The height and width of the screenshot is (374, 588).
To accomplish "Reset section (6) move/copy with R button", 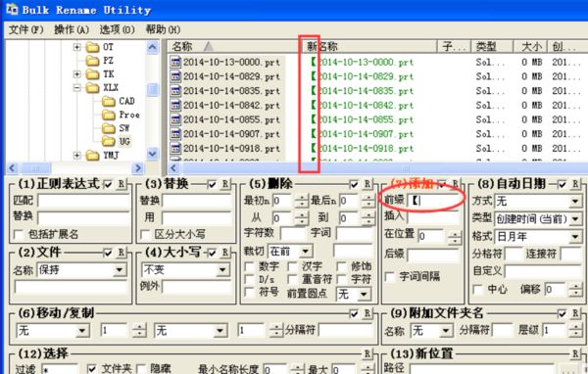I will 367,313.
